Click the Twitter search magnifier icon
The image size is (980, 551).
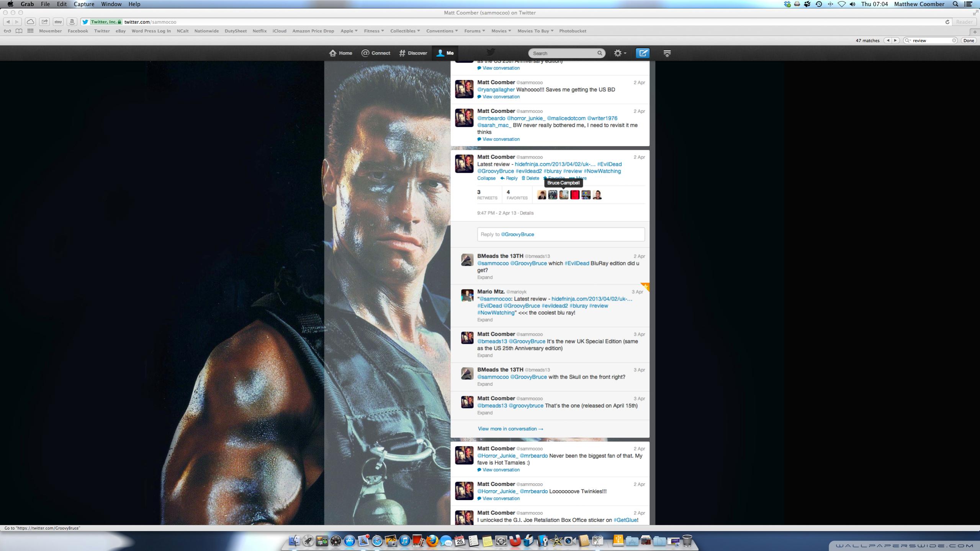(x=600, y=53)
